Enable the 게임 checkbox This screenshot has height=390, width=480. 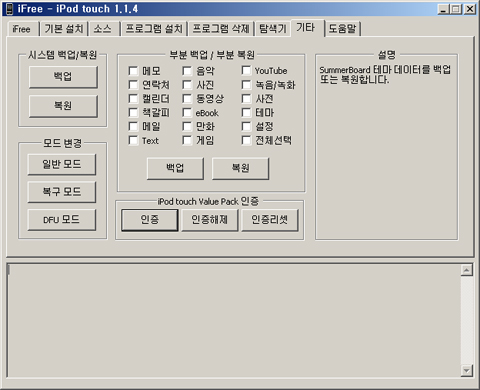pyautogui.click(x=187, y=140)
